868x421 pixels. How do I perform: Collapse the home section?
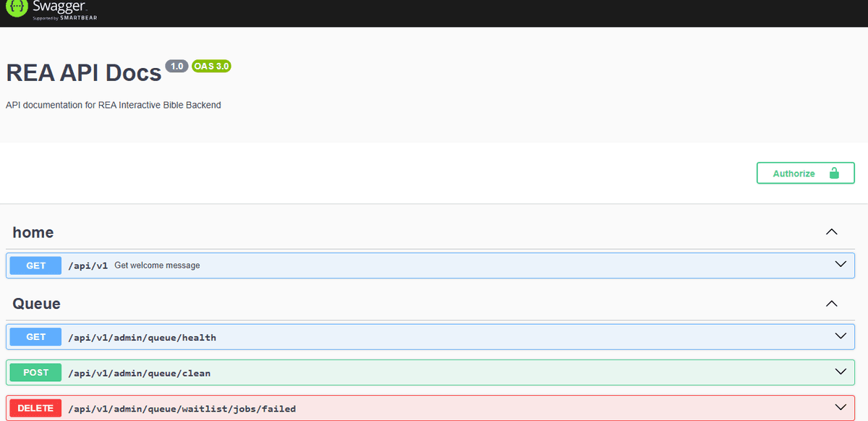point(832,232)
